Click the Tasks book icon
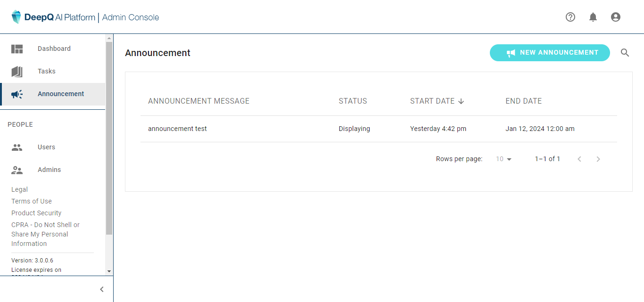 point(17,72)
